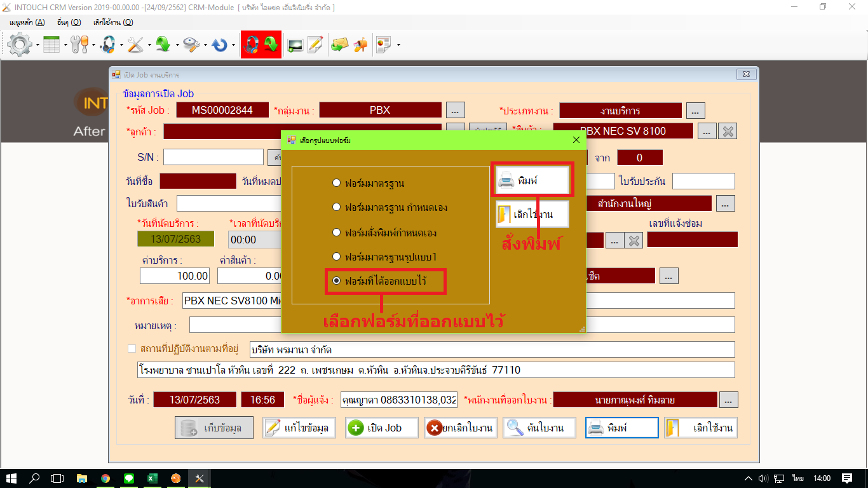Click the notepad with pencil toolbar icon

[x=315, y=44]
